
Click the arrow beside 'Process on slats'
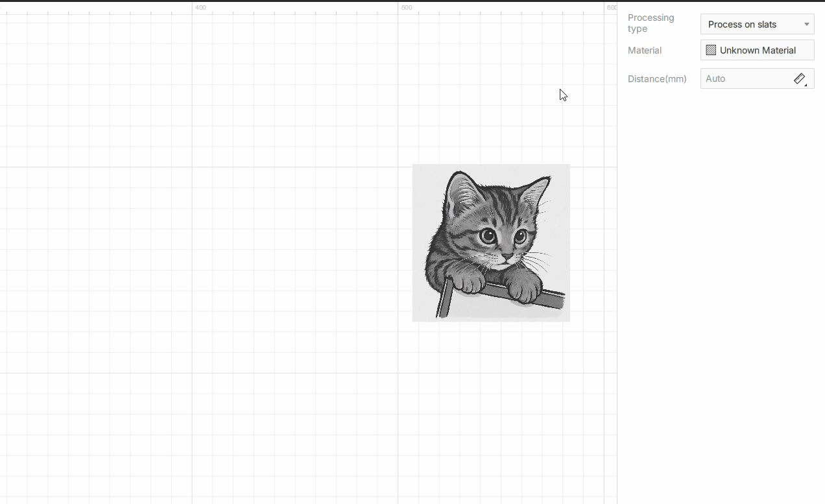tap(806, 25)
